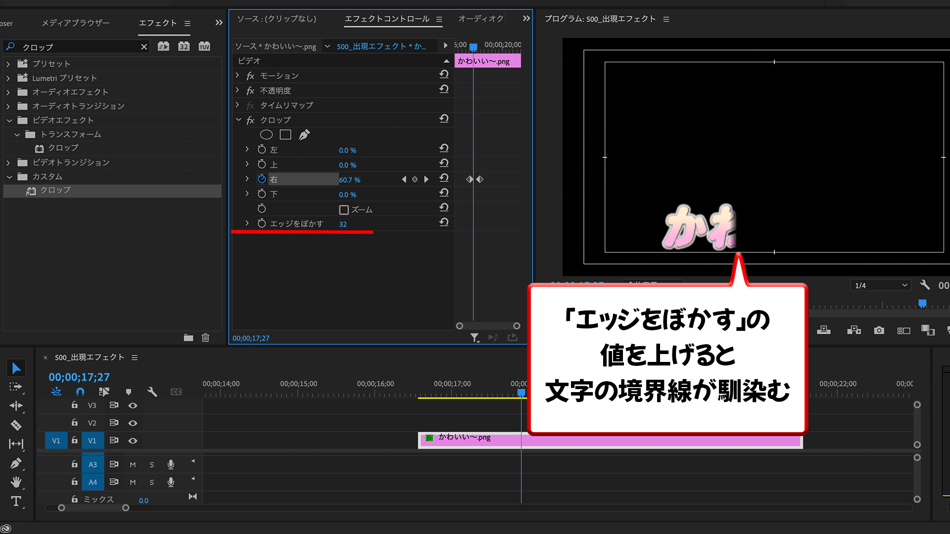
Task: Collapse the クロップ effect properties
Action: (238, 120)
